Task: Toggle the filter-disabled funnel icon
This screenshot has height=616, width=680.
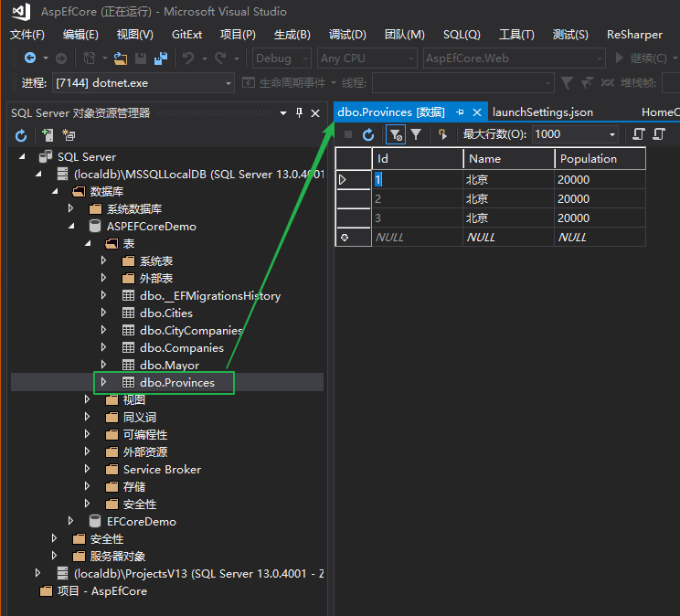Action: (396, 134)
